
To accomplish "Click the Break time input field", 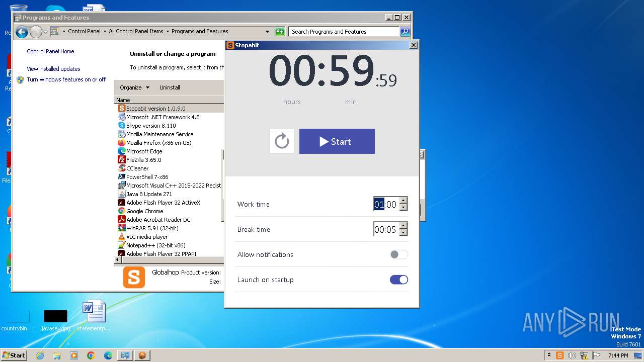I will click(386, 229).
